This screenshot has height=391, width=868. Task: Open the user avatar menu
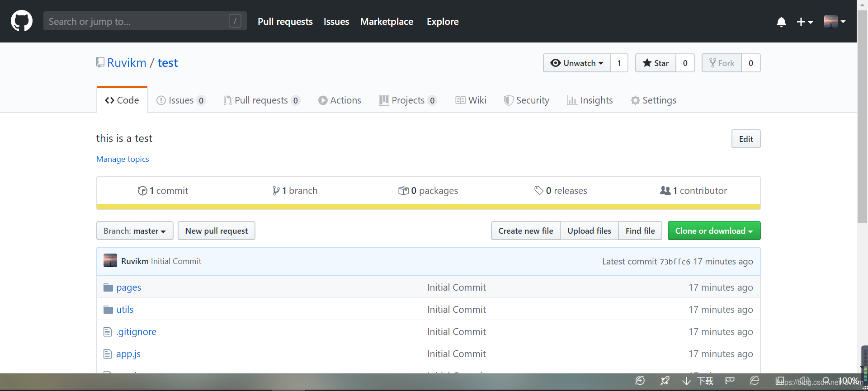pos(835,21)
